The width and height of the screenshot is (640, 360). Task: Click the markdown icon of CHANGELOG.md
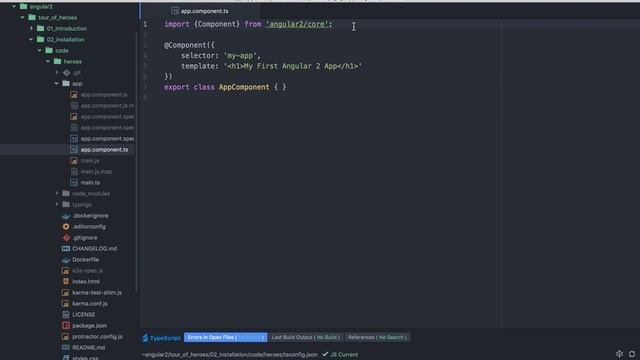click(66, 249)
